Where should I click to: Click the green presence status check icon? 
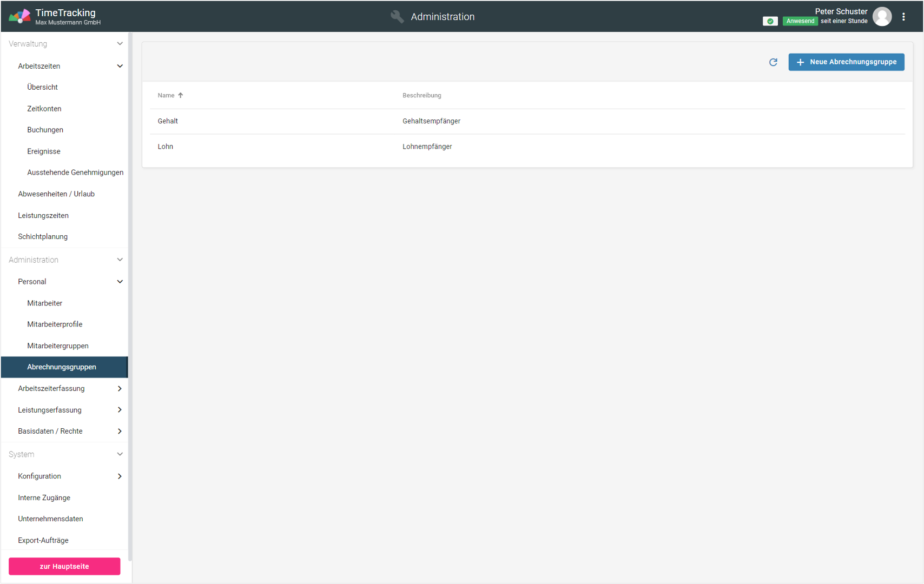point(770,21)
